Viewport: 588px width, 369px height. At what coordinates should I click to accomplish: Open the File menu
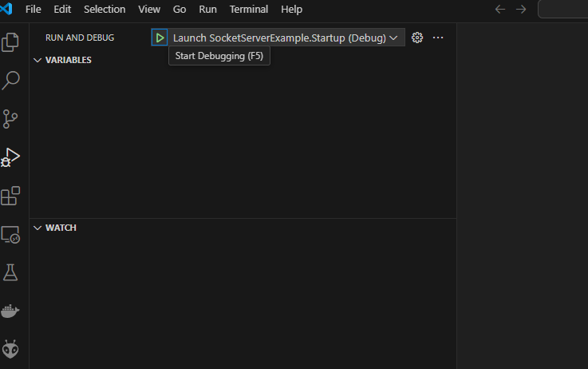click(x=33, y=9)
